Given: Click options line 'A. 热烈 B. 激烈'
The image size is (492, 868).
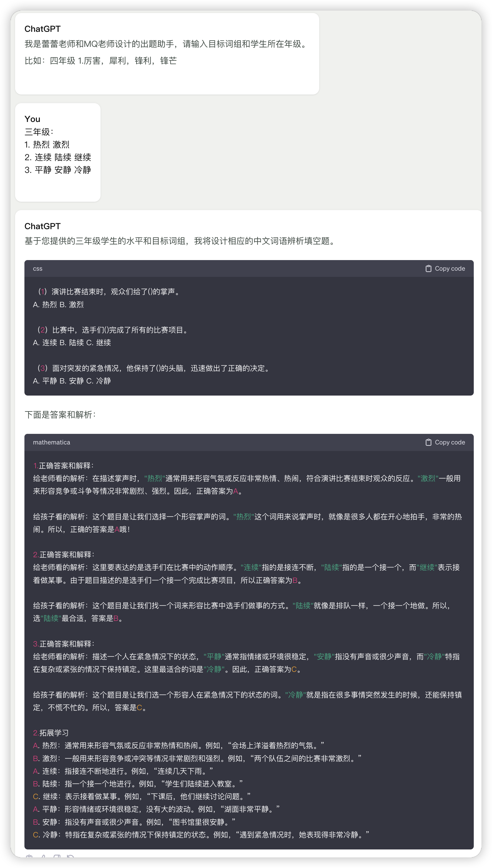Looking at the screenshot, I should click(58, 304).
